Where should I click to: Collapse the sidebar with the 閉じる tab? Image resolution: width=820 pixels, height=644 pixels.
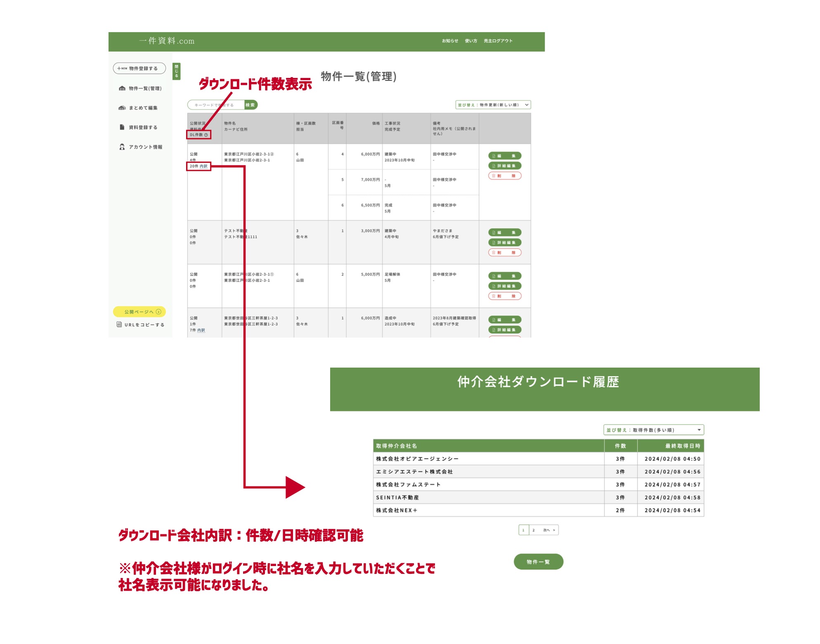[176, 71]
